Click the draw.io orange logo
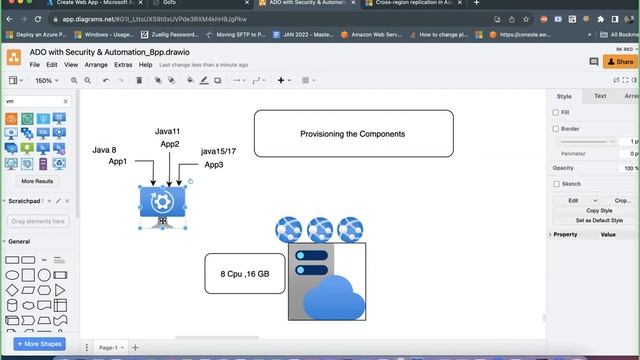Image resolution: width=640 pixels, height=360 pixels. 14,58
